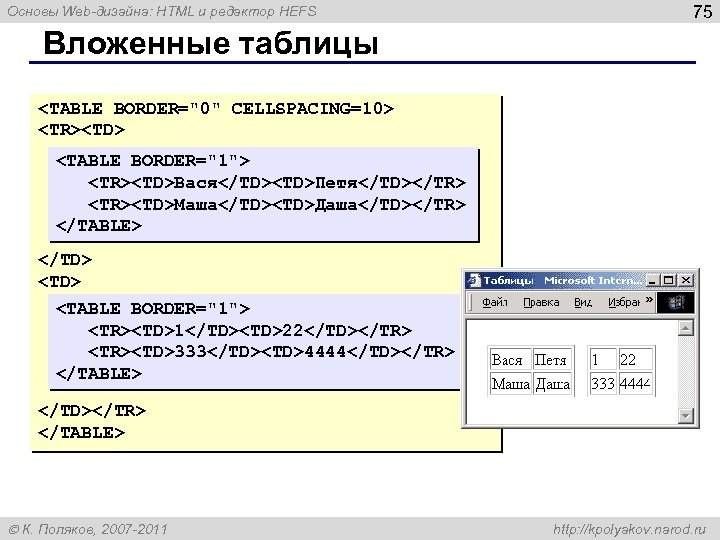Expand hidden menu items via double chevron
Image resolution: width=720 pixels, height=540 pixels.
point(649,300)
